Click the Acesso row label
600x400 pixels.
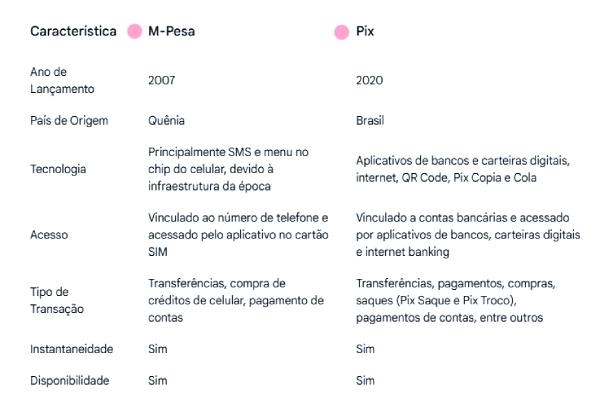tap(49, 235)
